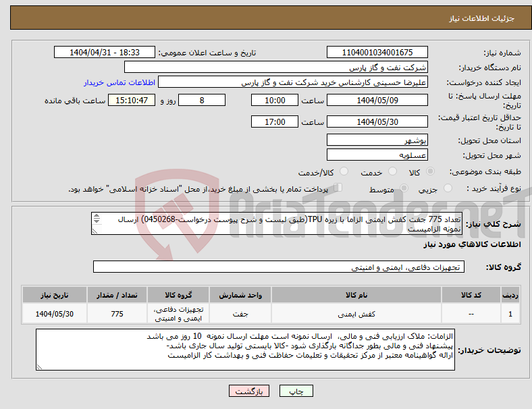Click the announcement date field 1404/04/31 - 18:33
The image size is (532, 409).
coord(105,52)
